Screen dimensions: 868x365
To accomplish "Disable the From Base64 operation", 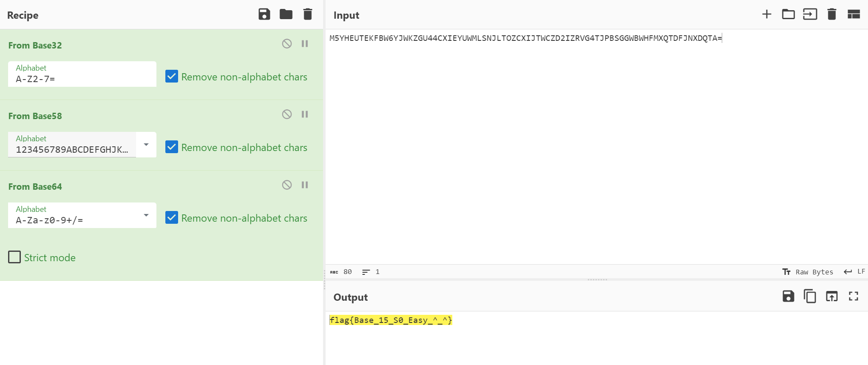I will (x=287, y=185).
